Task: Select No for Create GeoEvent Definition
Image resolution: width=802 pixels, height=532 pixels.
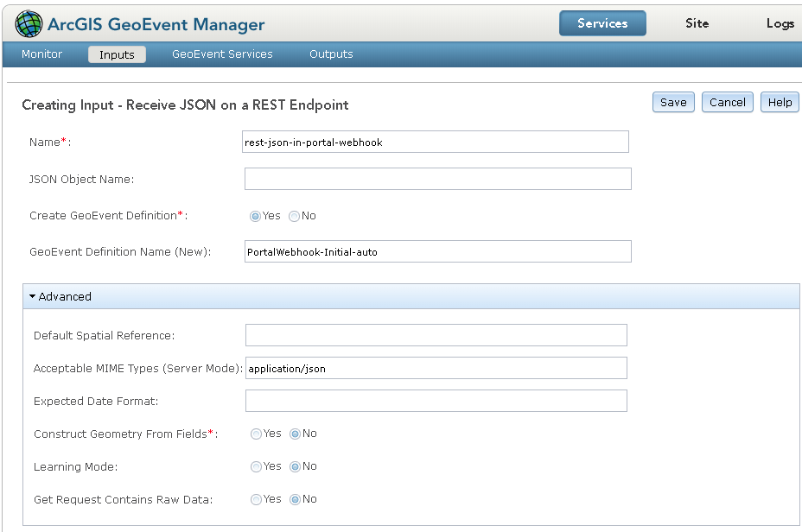Action: tap(294, 216)
